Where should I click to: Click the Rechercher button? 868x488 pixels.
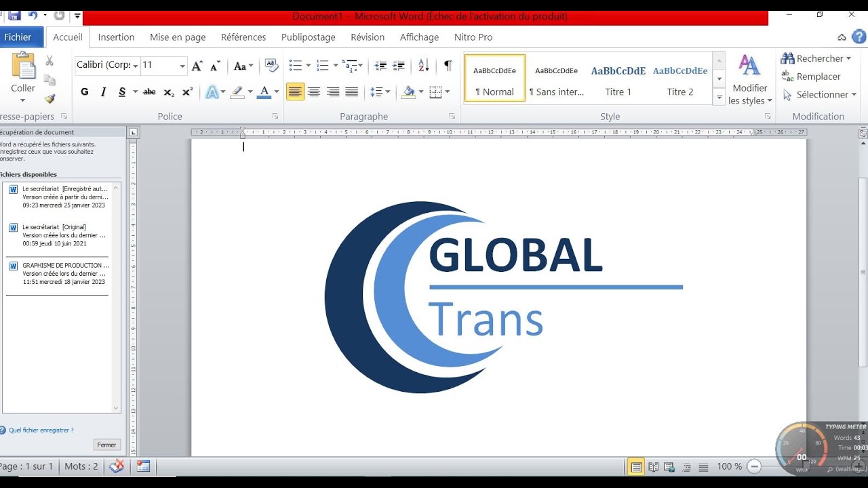[x=816, y=58]
